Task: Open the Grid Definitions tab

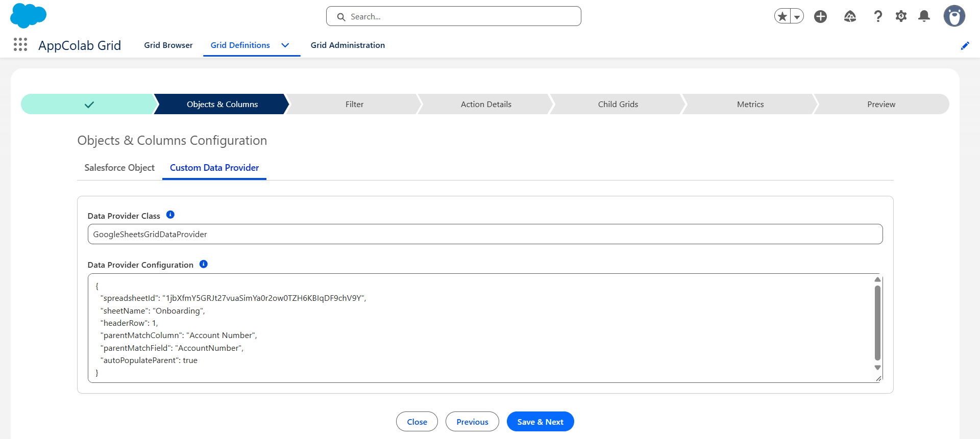Action: (240, 45)
